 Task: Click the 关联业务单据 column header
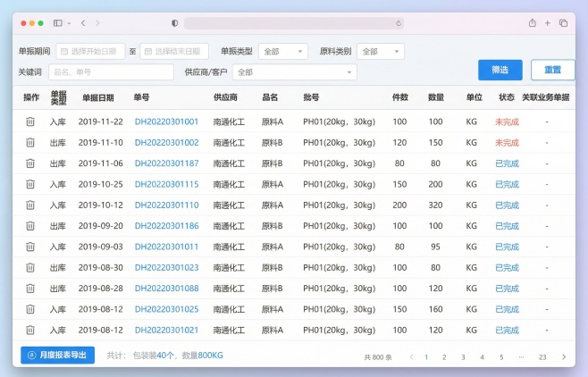tap(546, 97)
